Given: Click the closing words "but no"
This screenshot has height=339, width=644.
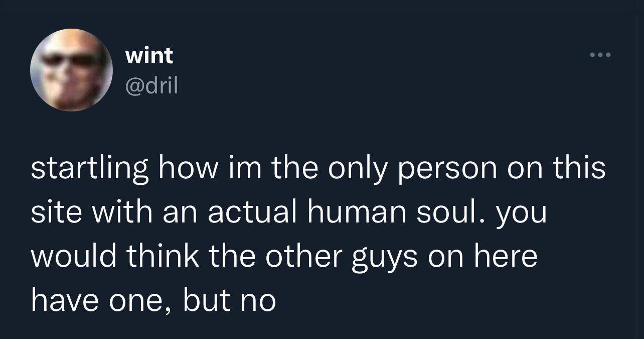Looking at the screenshot, I should point(229,300).
